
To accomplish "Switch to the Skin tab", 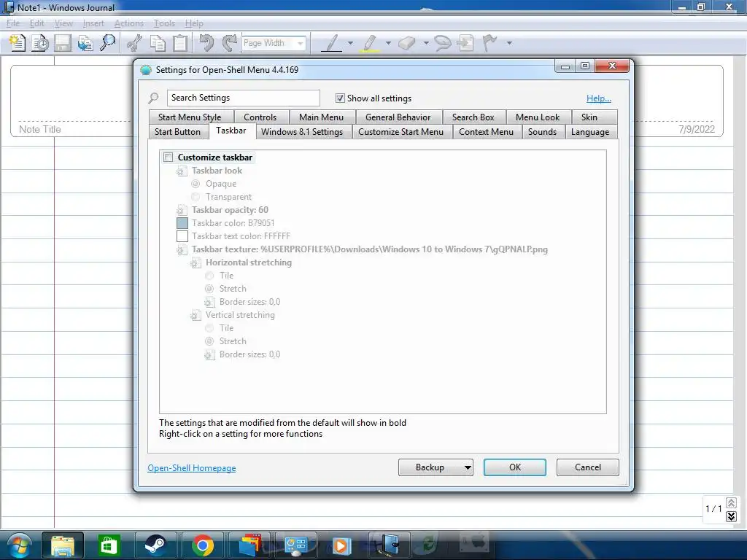I will pyautogui.click(x=589, y=117).
